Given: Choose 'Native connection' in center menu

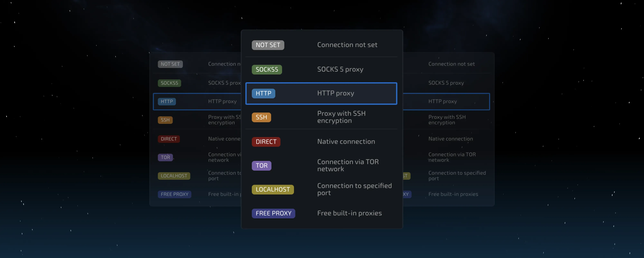Looking at the screenshot, I should 346,142.
